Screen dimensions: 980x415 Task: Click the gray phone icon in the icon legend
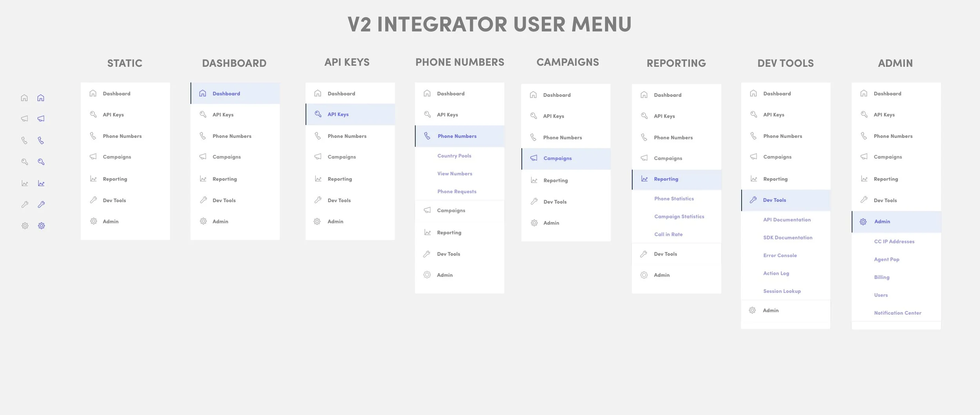coord(24,140)
